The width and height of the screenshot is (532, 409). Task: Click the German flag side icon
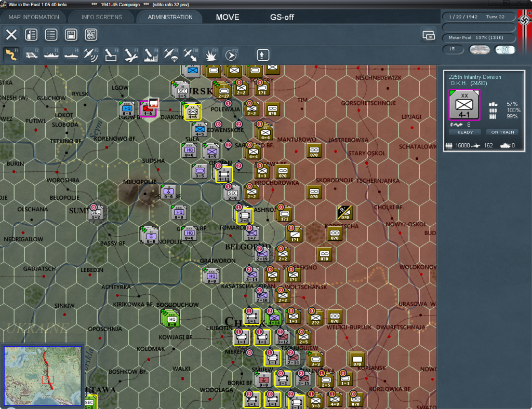(525, 21)
